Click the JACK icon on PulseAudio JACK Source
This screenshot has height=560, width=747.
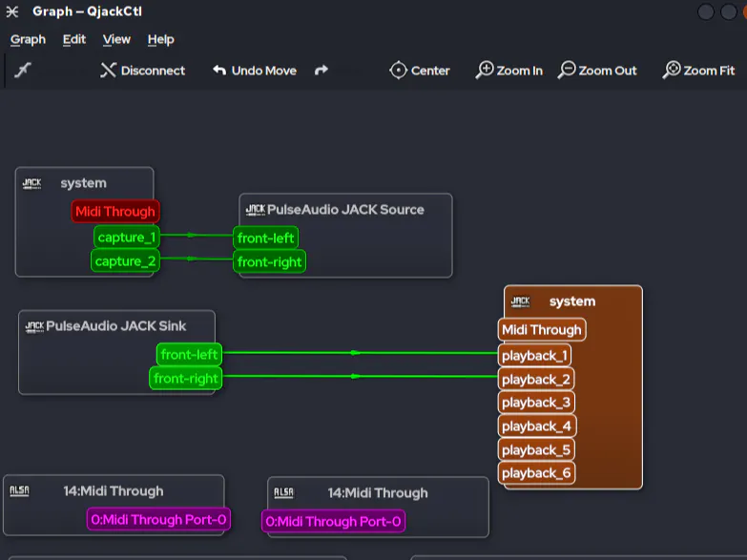click(256, 210)
